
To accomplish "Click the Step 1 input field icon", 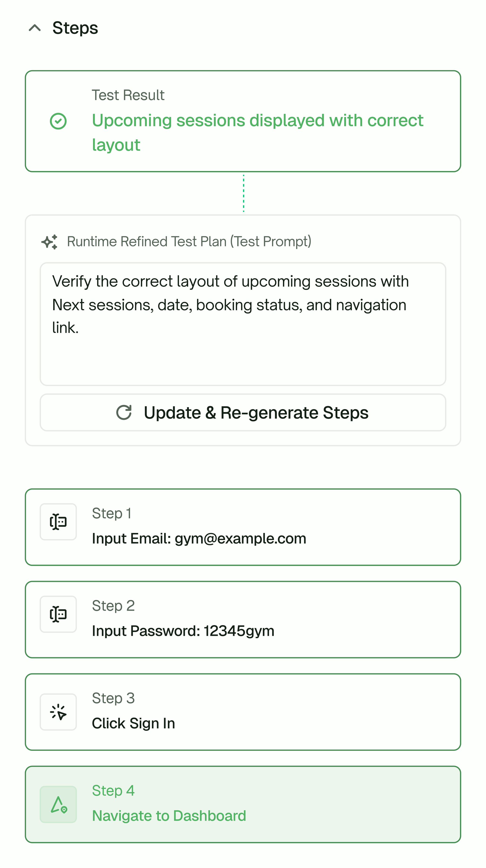I will tap(58, 522).
